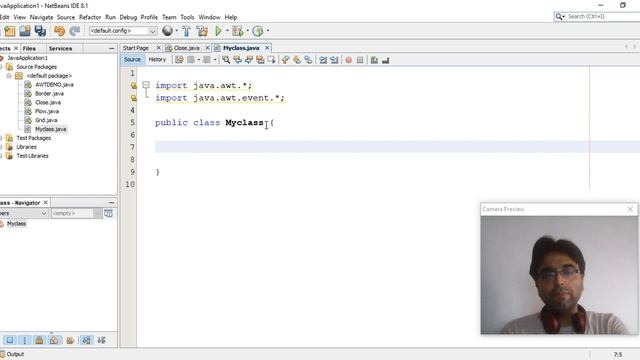
Task: Open the default config combo box
Action: tap(123, 31)
